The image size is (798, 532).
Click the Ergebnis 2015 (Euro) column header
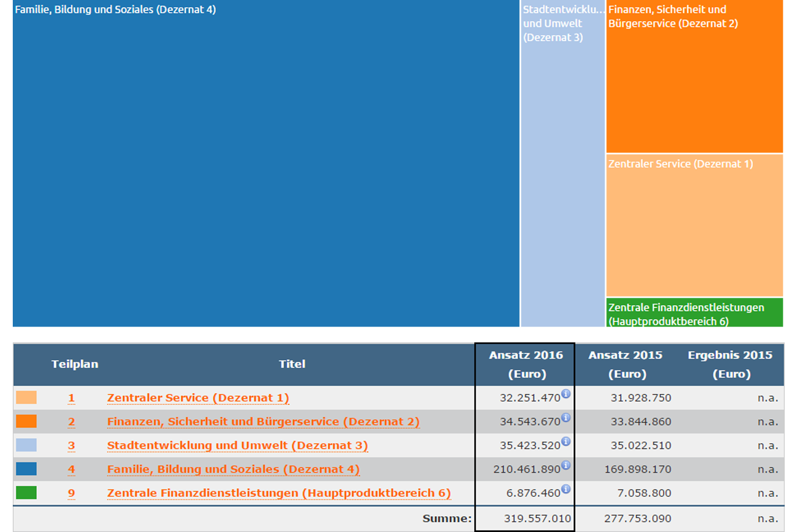(x=730, y=364)
